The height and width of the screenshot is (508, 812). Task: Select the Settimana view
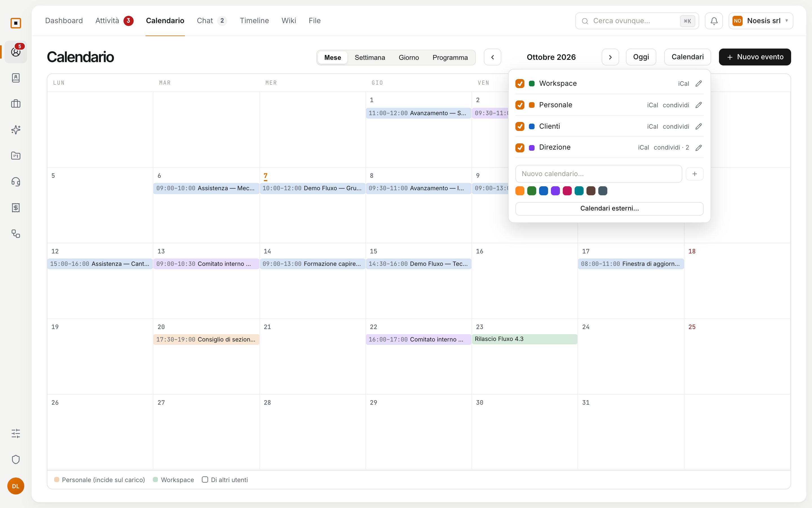pyautogui.click(x=370, y=58)
